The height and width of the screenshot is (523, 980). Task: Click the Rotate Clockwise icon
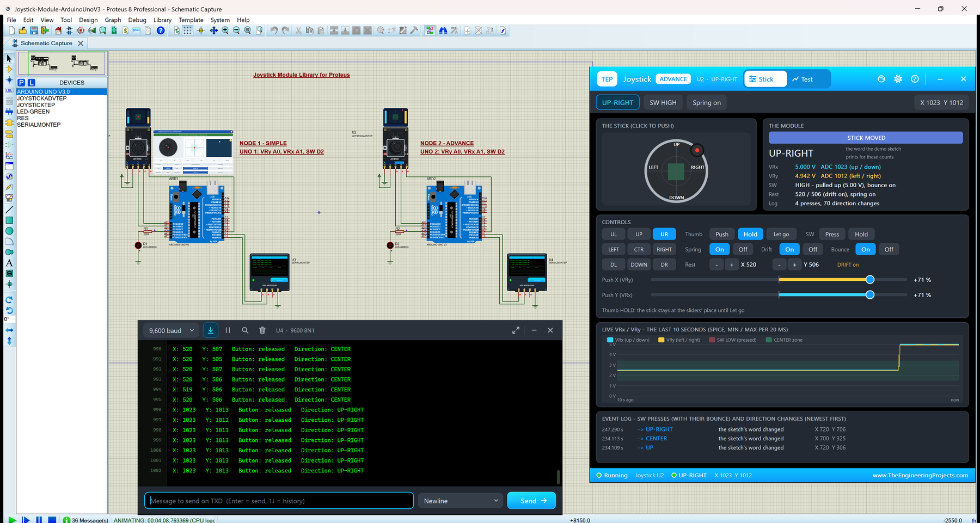pos(9,300)
